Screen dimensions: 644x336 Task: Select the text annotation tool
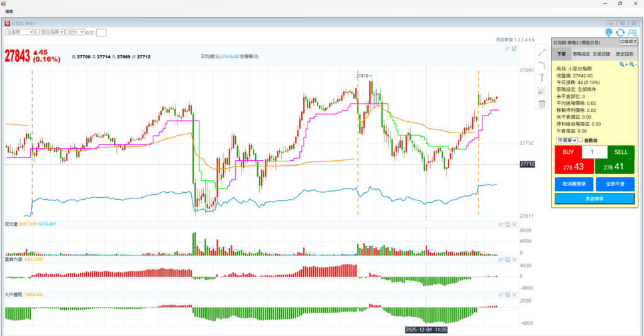pos(541,77)
